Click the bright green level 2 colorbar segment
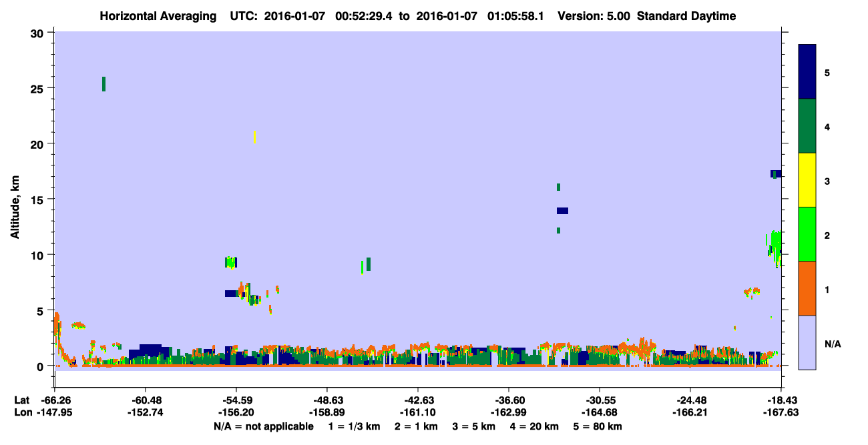Viewport: 868px width, 445px height. (x=807, y=234)
